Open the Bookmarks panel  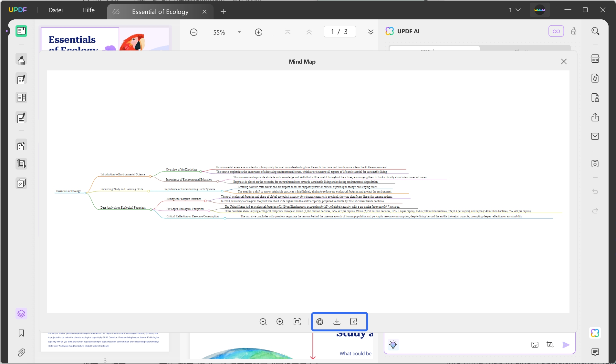[21, 333]
